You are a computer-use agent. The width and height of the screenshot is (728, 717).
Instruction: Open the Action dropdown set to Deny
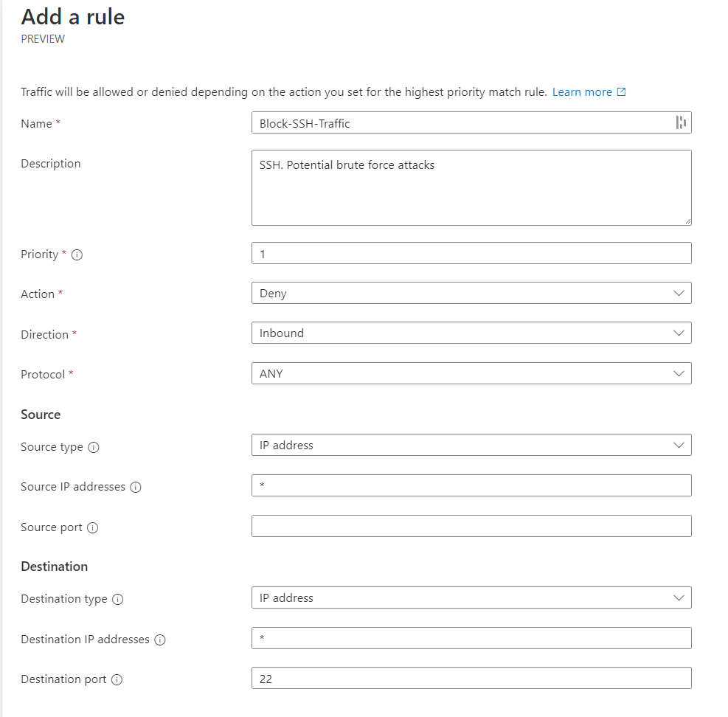pos(471,294)
